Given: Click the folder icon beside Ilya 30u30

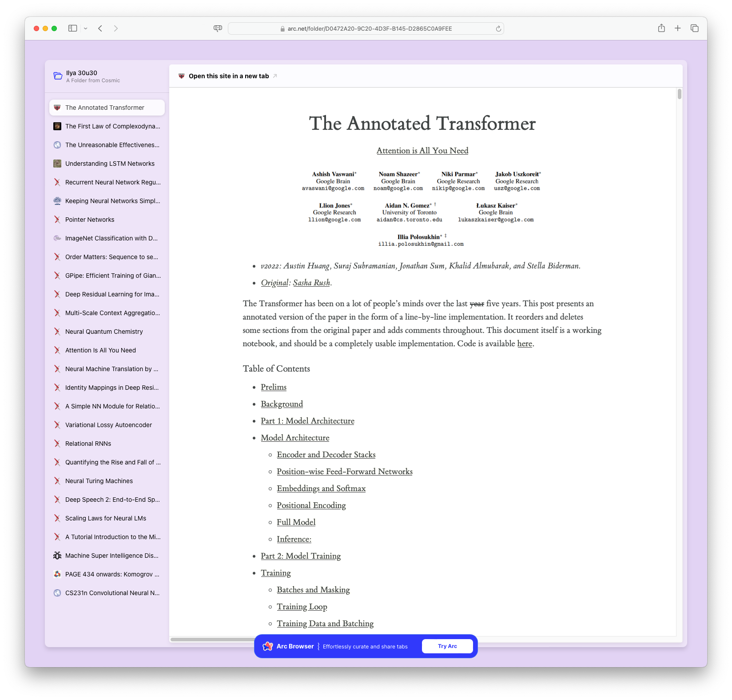Looking at the screenshot, I should 57,76.
